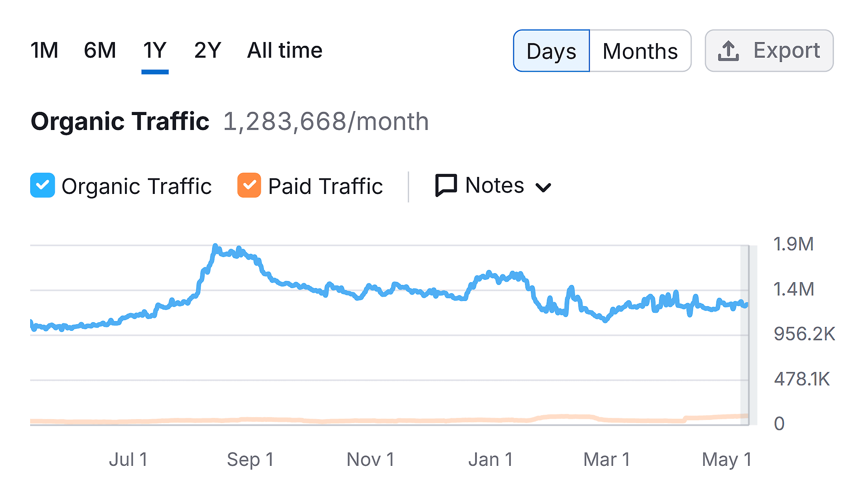Screen dimensions: 868x498
Task: Switch to the All time range
Action: pos(285,50)
